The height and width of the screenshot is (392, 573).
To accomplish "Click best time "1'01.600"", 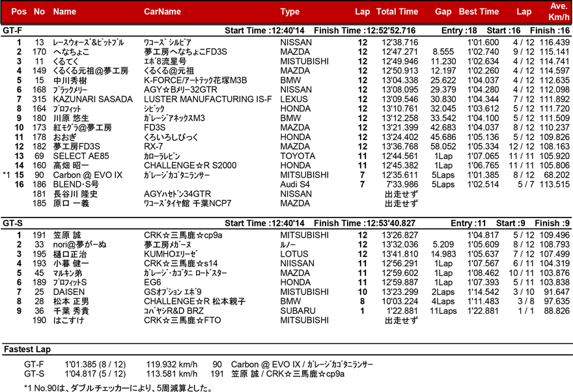I will click(483, 42).
